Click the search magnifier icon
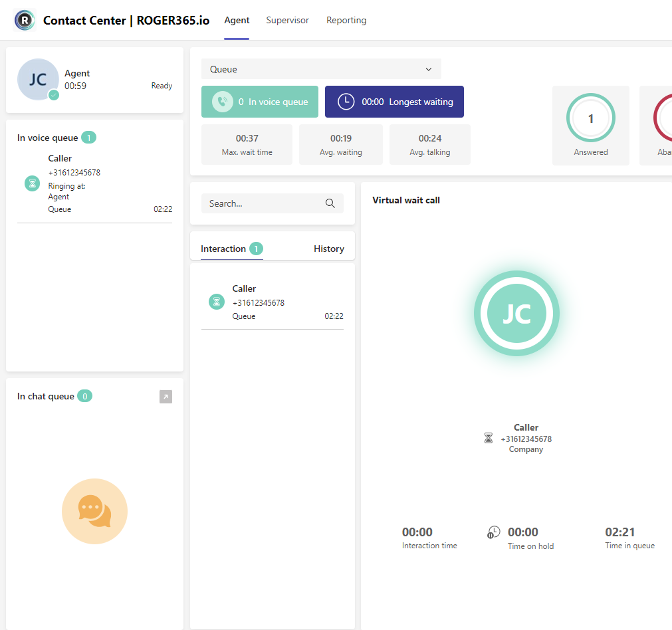672x630 pixels. tap(330, 203)
